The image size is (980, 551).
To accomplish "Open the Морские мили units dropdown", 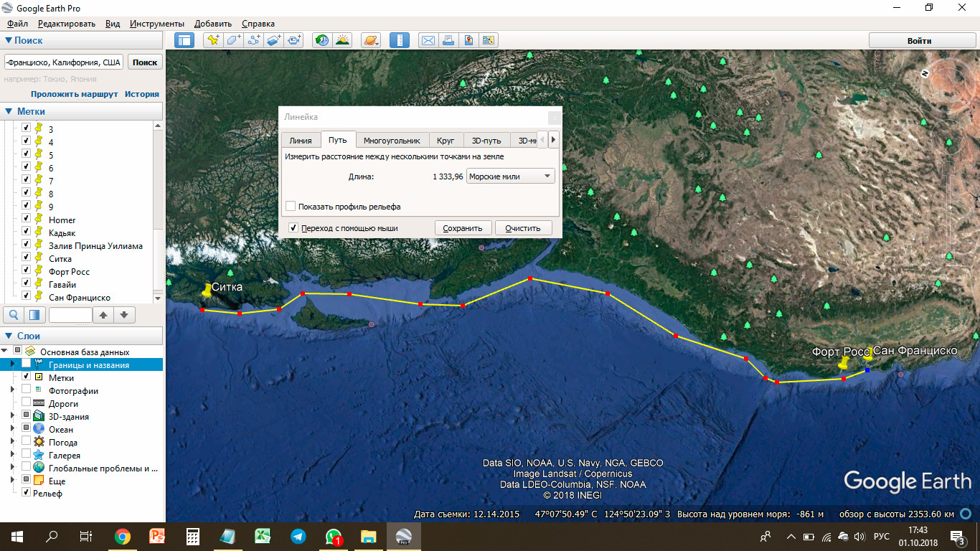I will [511, 176].
